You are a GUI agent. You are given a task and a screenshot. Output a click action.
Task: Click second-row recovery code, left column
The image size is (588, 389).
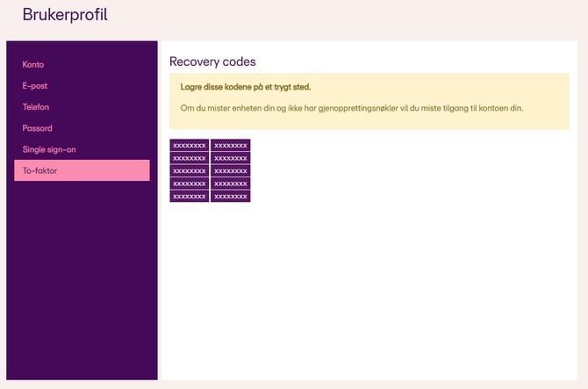click(189, 158)
